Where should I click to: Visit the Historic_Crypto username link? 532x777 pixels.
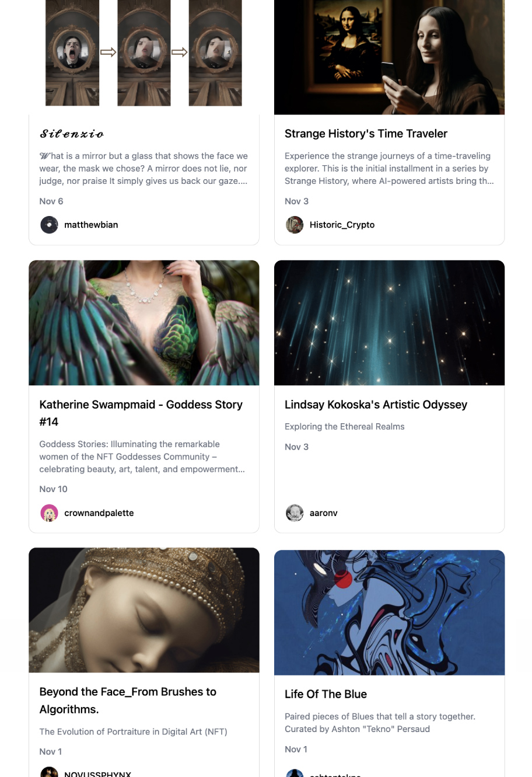[342, 225]
